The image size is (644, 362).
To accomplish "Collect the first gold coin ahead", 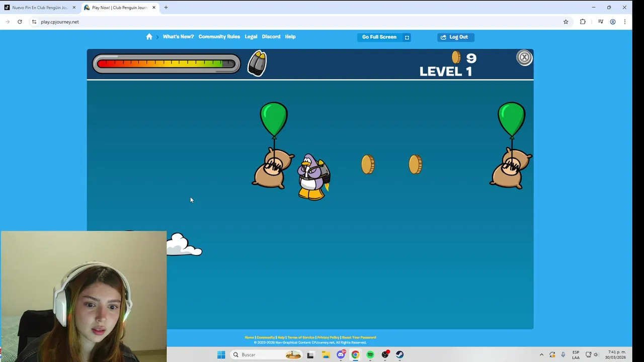I will coord(368,164).
